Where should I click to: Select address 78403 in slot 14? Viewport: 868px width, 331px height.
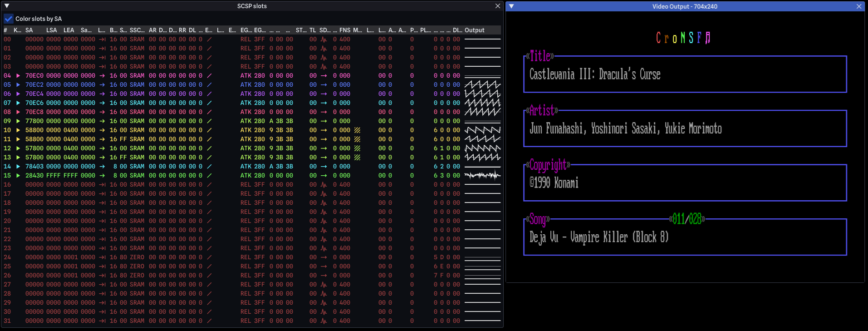34,167
